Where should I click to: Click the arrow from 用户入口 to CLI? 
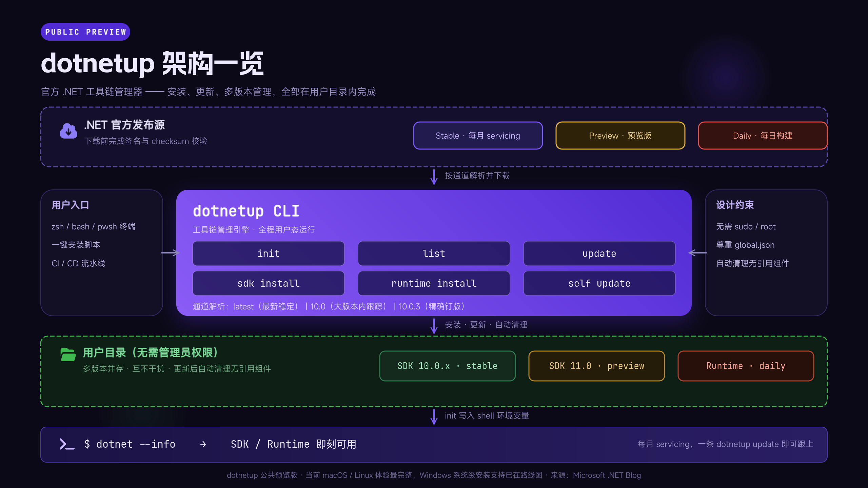171,253
